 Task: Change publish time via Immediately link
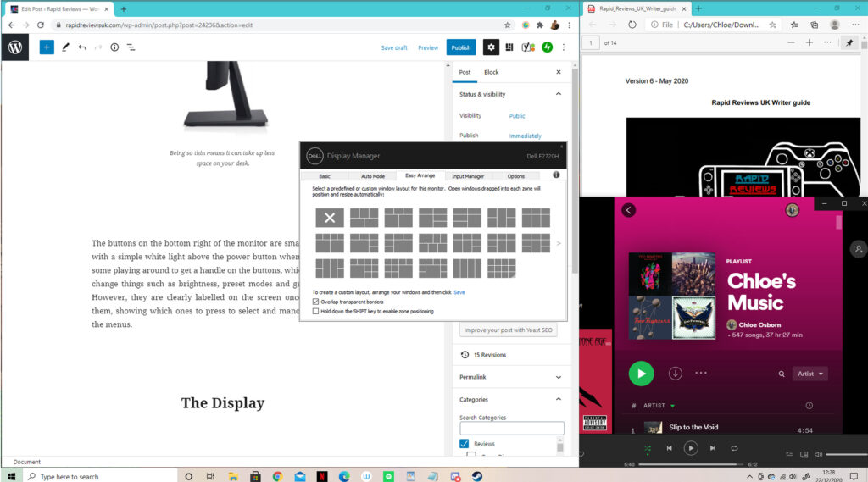[x=526, y=136]
